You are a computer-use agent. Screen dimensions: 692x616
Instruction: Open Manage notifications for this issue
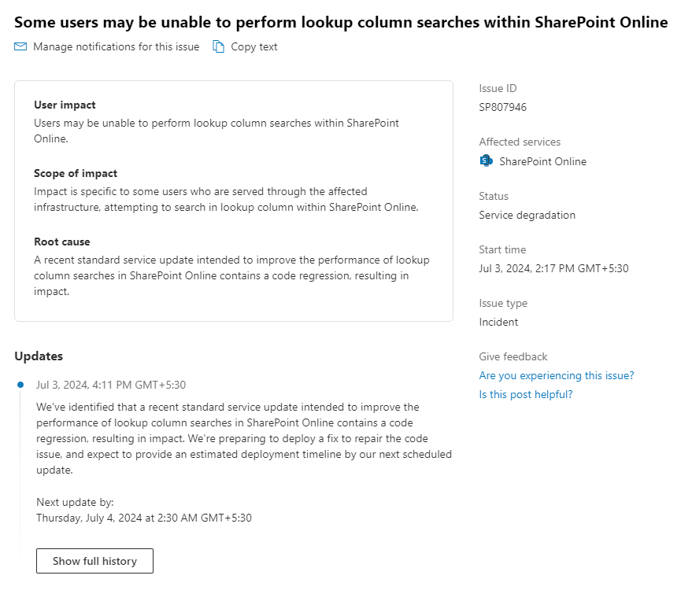116,47
